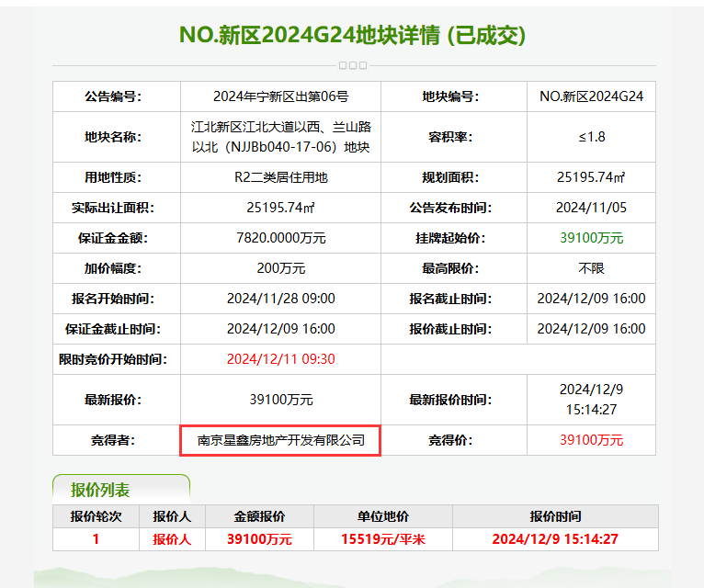Click the 报价人 column header

172,516
